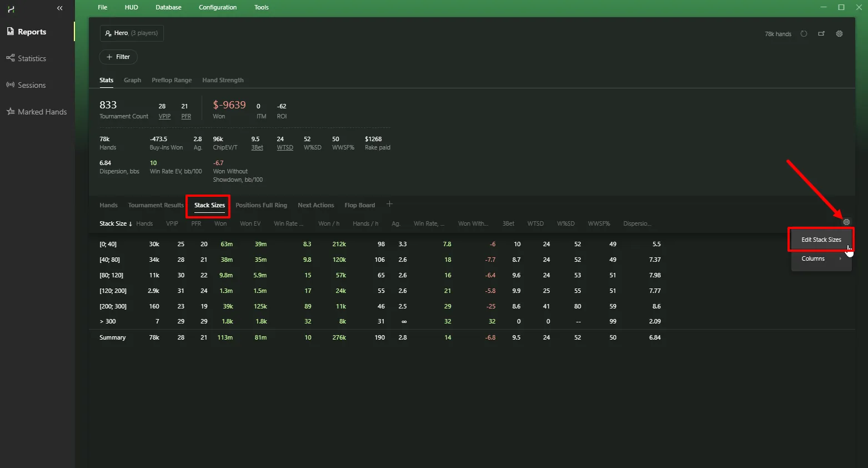Open report settings gear at top right

(x=839, y=34)
